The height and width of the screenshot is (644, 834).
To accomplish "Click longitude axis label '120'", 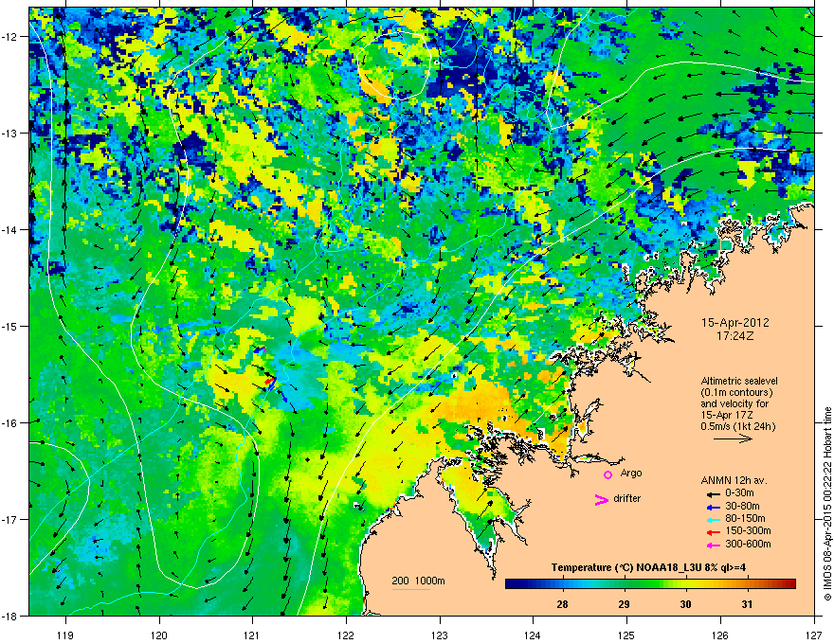I will (x=159, y=635).
